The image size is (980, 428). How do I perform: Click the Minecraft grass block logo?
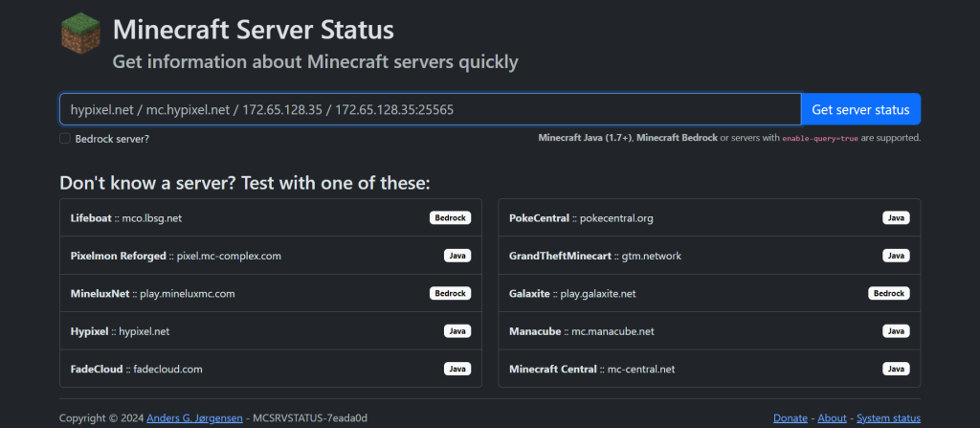[80, 34]
